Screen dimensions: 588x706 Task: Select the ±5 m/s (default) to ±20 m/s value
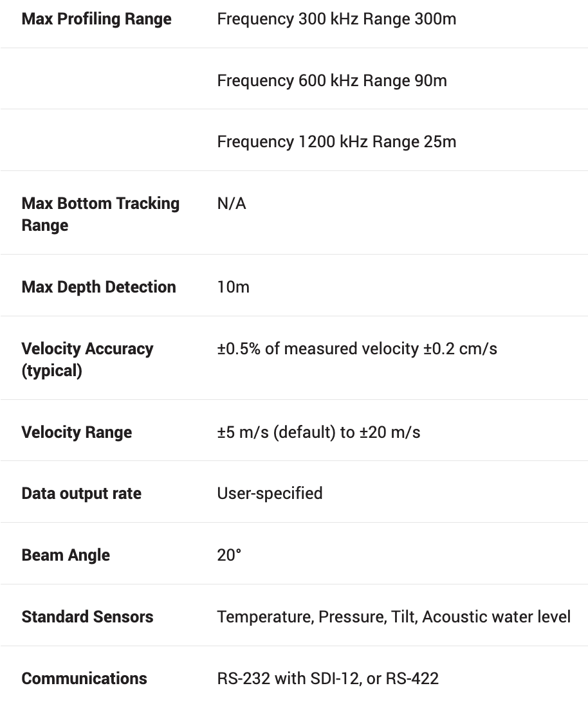[318, 432]
